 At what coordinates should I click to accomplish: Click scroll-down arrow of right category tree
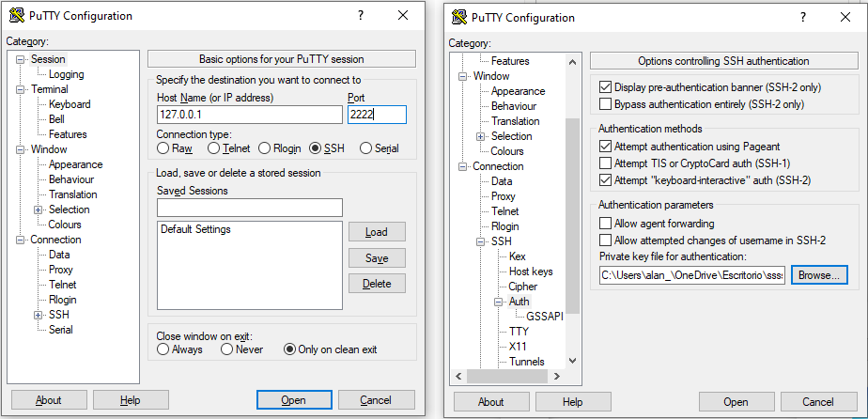click(572, 361)
